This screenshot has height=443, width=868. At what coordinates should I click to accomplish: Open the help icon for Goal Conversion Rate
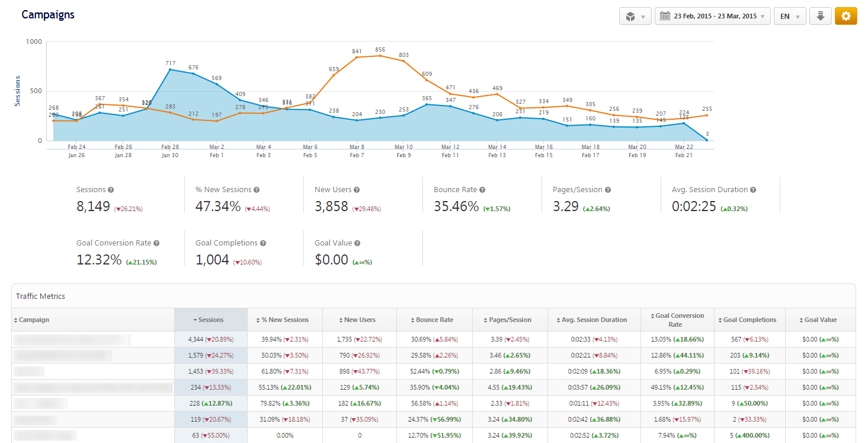point(156,243)
